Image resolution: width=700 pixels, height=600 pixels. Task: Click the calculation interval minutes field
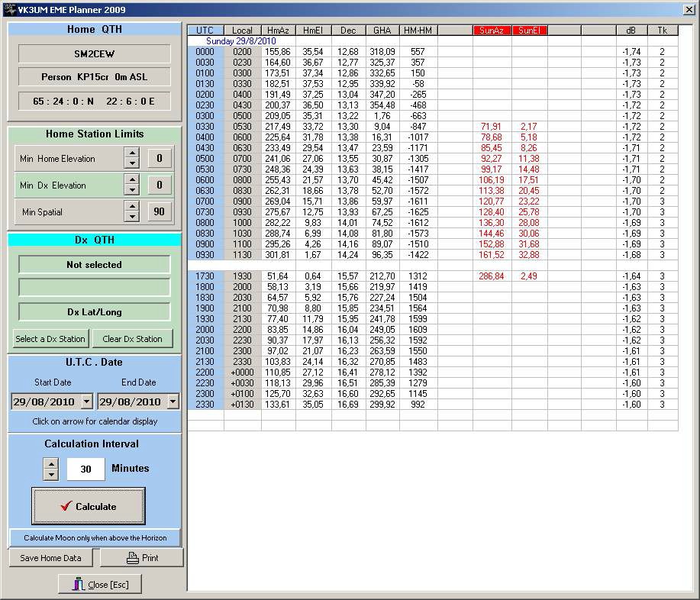85,469
